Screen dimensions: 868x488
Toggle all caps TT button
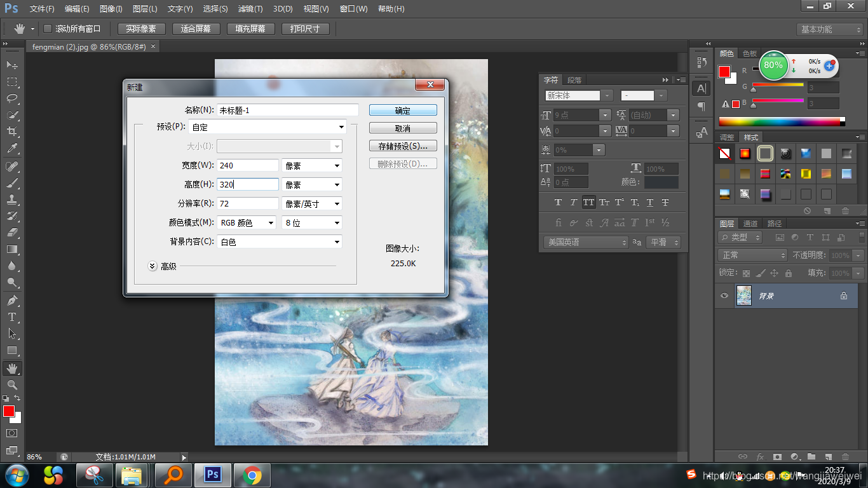[589, 202]
